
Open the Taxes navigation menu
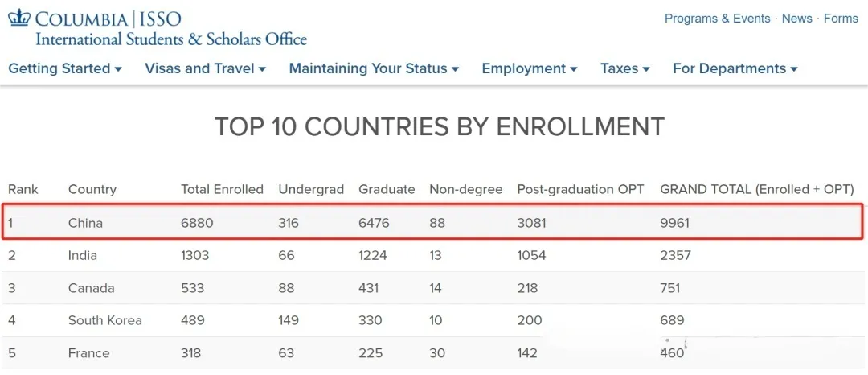(x=624, y=68)
